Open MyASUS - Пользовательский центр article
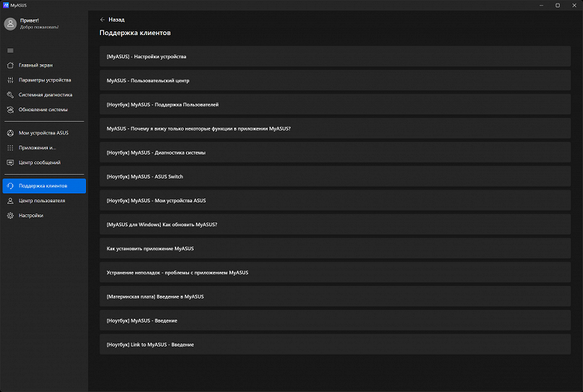The image size is (583, 392). point(335,81)
